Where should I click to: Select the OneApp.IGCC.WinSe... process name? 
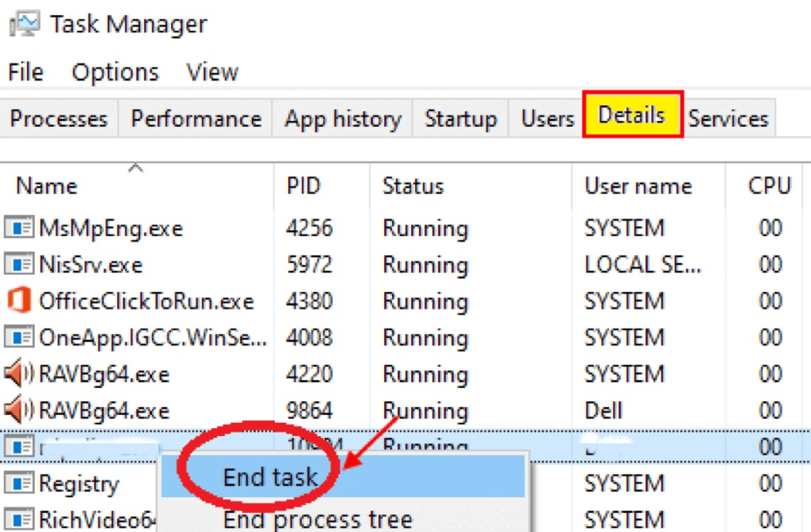pos(153,337)
